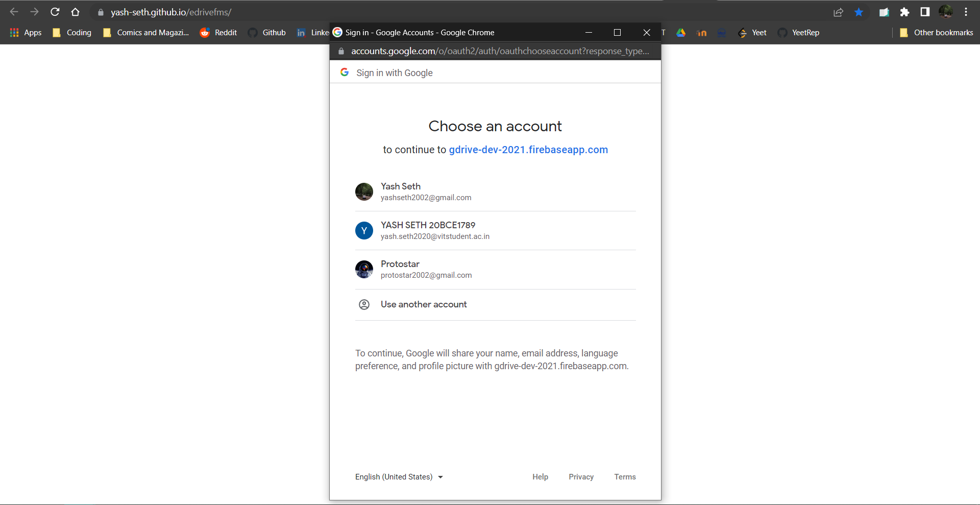
Task: Click Google logo in popup title bar
Action: coord(337,32)
